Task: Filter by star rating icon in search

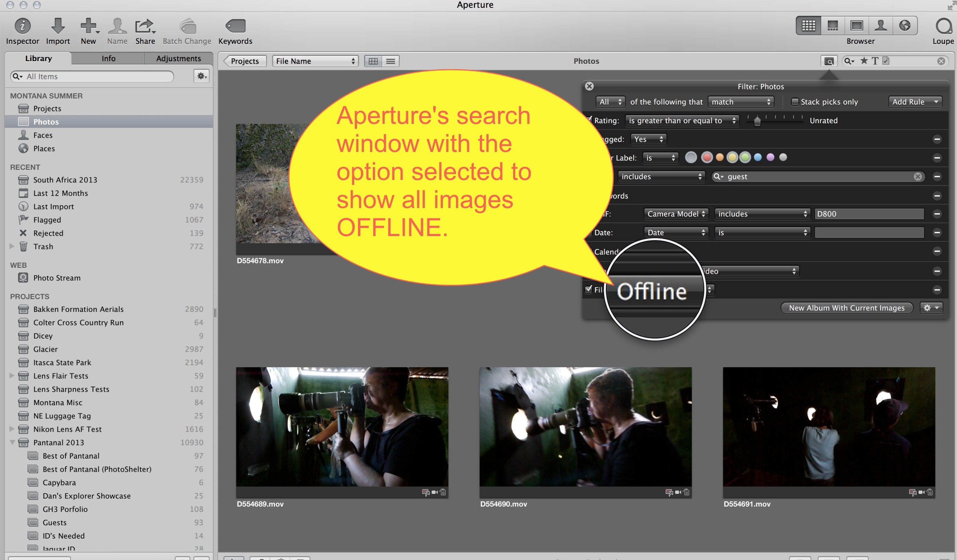Action: [864, 61]
